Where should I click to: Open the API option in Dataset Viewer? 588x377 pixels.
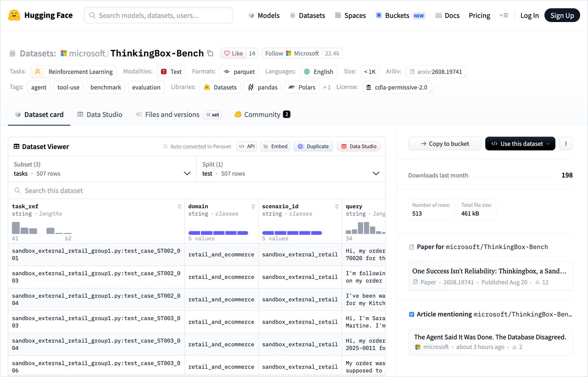point(247,146)
